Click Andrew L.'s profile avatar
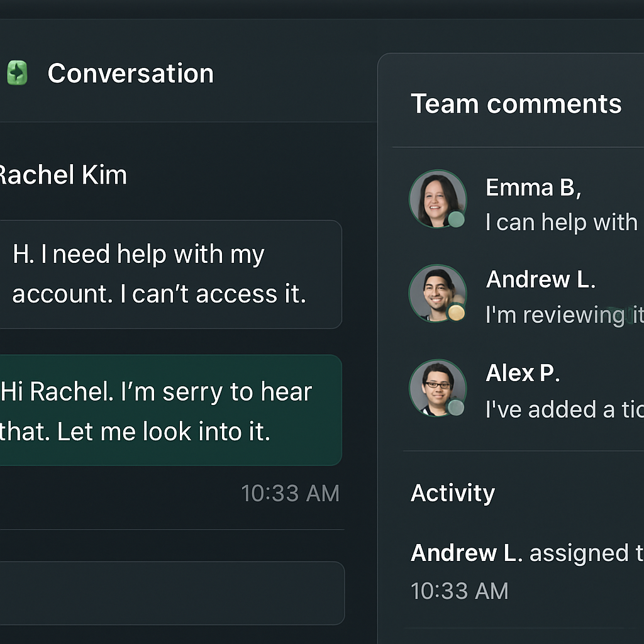The image size is (644, 644). [438, 293]
